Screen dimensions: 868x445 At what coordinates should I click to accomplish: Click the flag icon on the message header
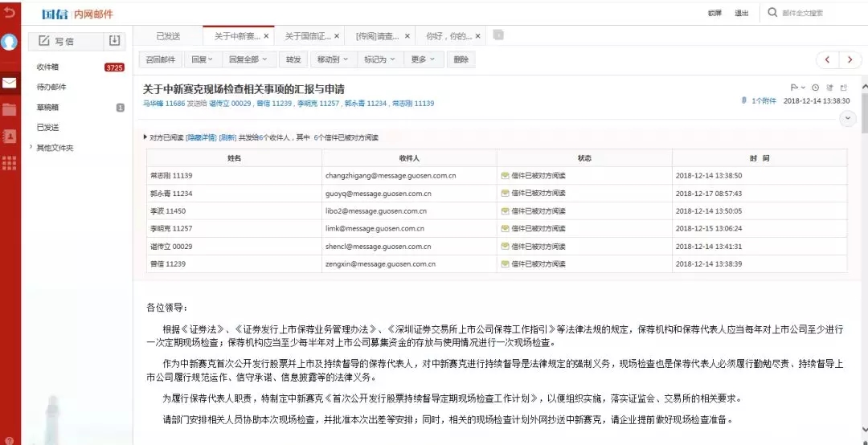coord(794,88)
